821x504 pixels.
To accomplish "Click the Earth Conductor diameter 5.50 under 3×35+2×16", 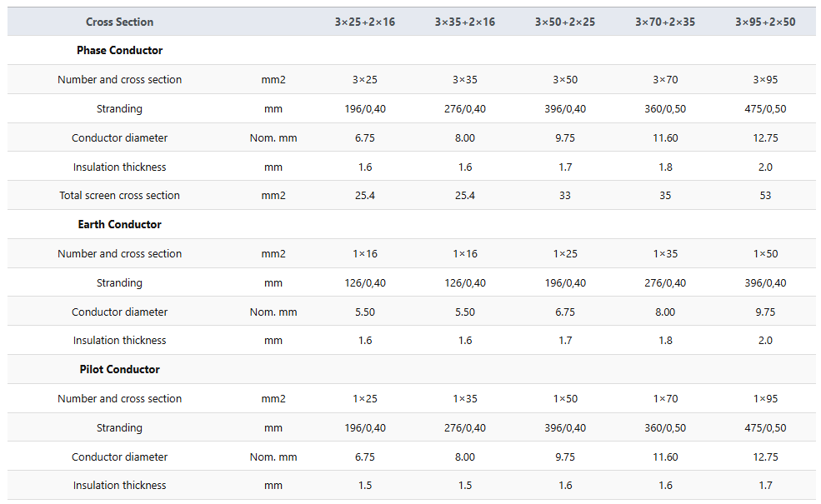I will coord(465,312).
